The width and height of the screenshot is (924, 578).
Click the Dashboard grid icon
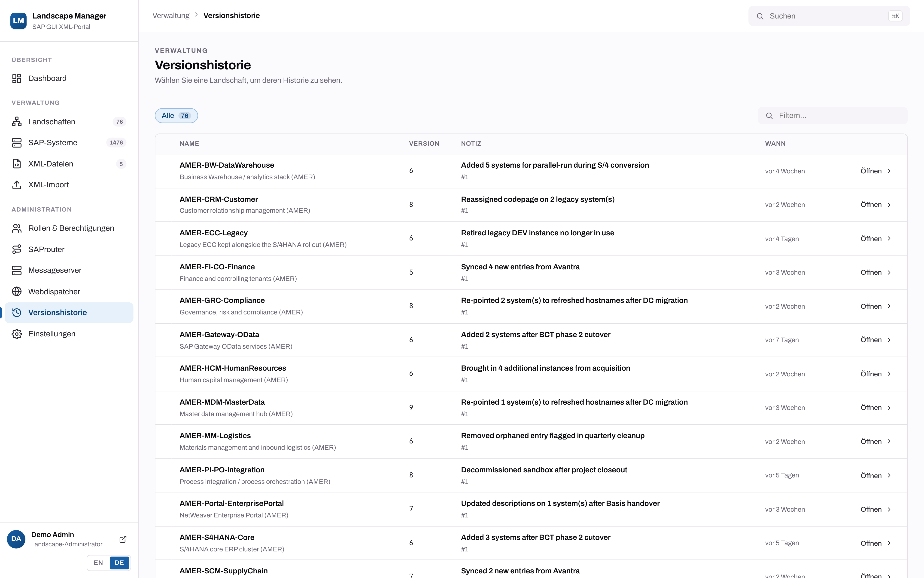pyautogui.click(x=17, y=78)
